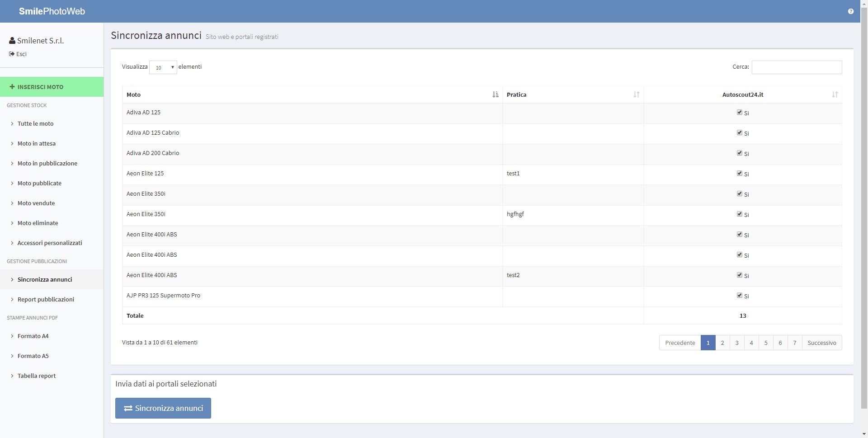Viewport: 868px width, 438px height.
Task: Click SmilePhotoWeb logo
Action: (52, 11)
